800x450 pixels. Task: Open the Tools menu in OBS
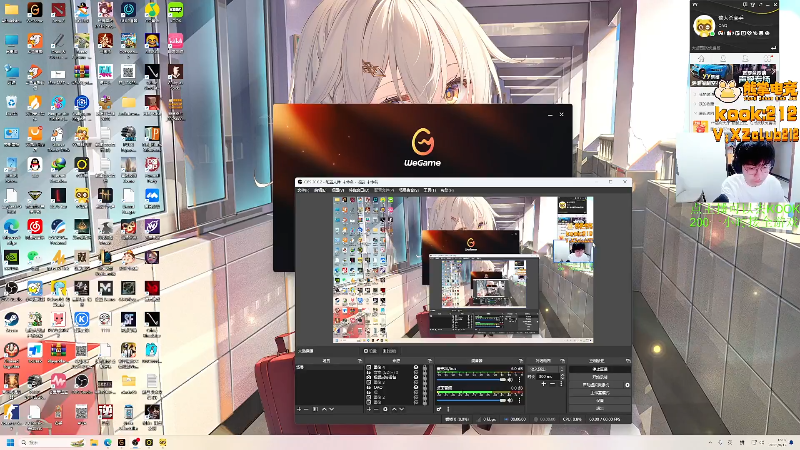[429, 190]
